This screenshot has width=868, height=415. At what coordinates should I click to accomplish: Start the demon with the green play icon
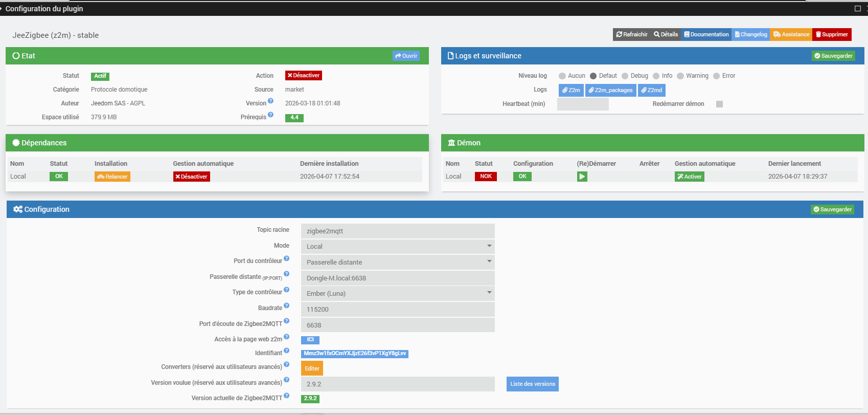point(582,177)
